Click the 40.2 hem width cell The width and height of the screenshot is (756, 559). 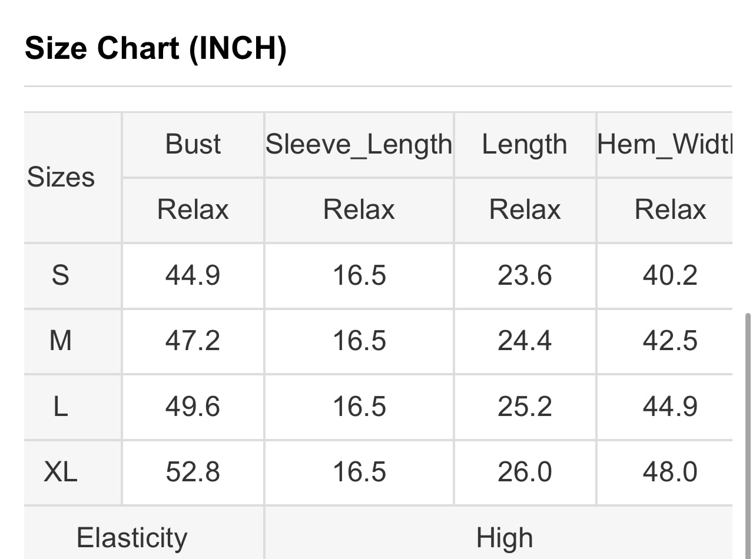coord(670,275)
